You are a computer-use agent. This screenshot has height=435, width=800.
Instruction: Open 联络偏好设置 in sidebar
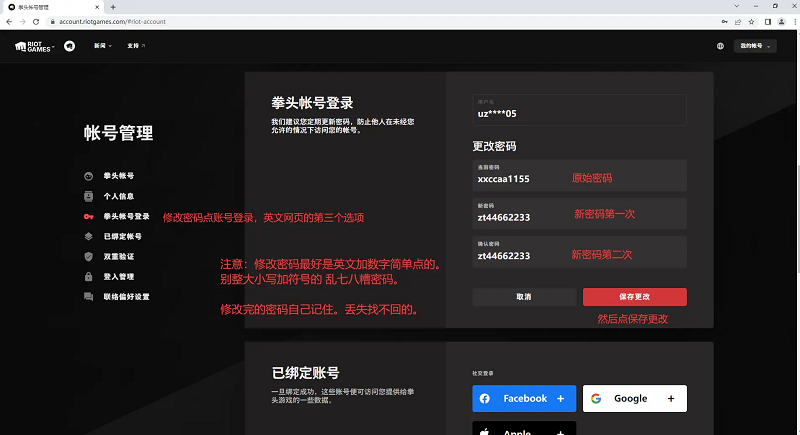[127, 297]
